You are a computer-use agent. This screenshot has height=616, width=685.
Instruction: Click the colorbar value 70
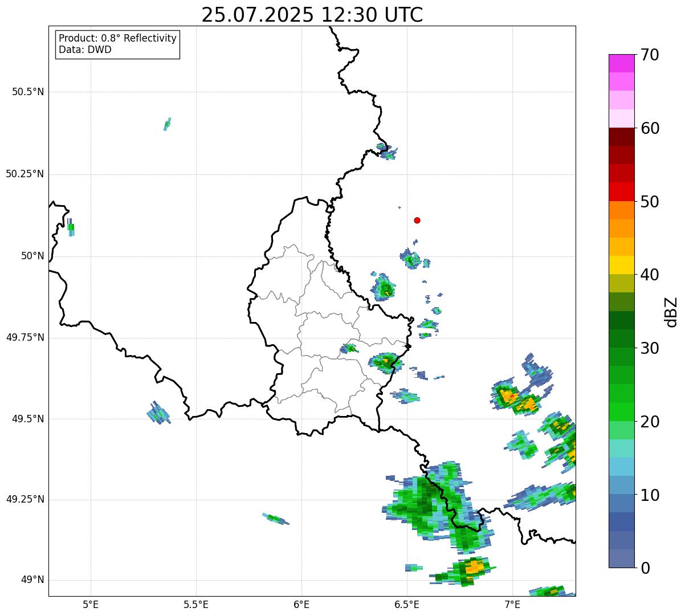coord(650,55)
